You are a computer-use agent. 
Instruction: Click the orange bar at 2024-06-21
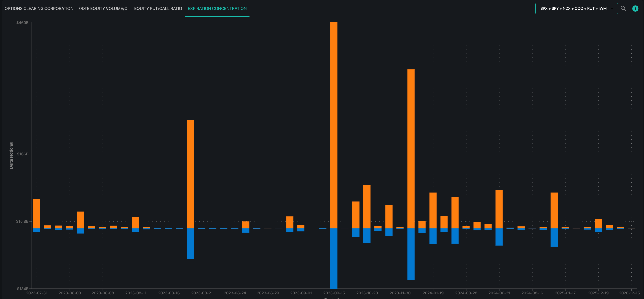point(499,209)
